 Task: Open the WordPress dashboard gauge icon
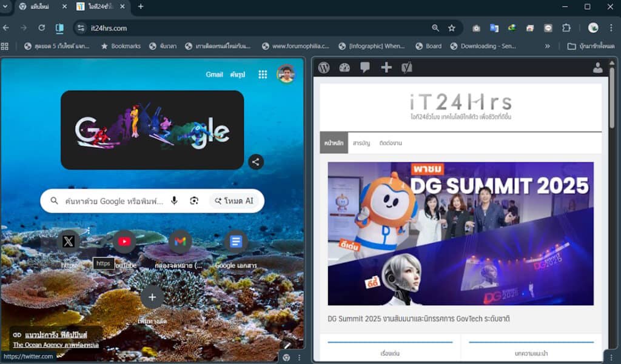point(344,68)
